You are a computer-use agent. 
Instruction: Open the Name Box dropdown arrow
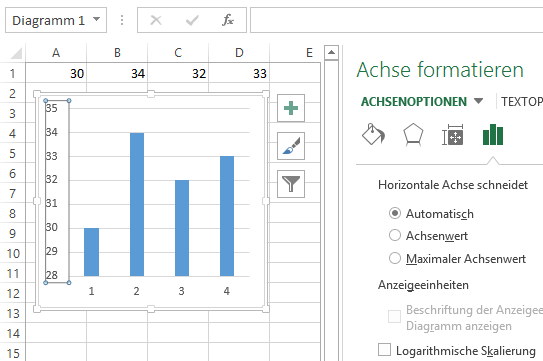97,19
